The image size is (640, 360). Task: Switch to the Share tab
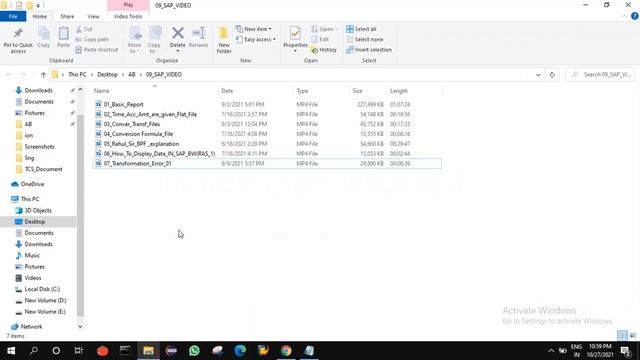67,16
